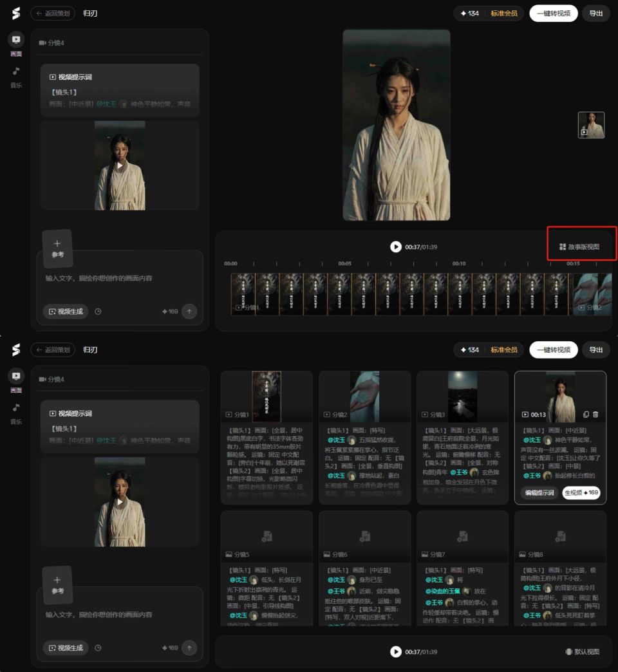Open the 分镜1 storyboard card
The height and width of the screenshot is (672, 618).
[x=267, y=438]
